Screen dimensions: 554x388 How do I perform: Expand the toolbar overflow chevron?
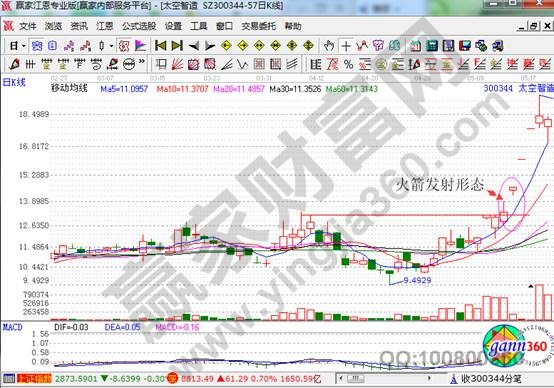142,62
